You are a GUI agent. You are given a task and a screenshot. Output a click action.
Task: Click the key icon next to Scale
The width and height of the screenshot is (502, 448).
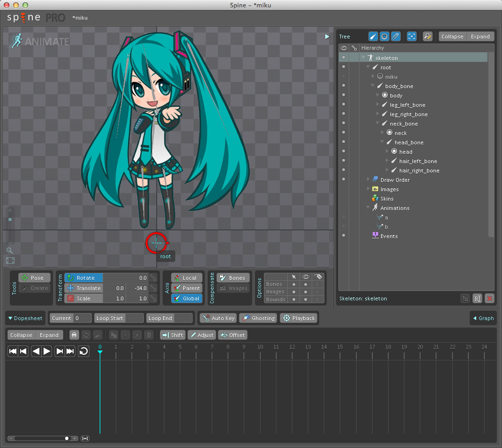[153, 298]
